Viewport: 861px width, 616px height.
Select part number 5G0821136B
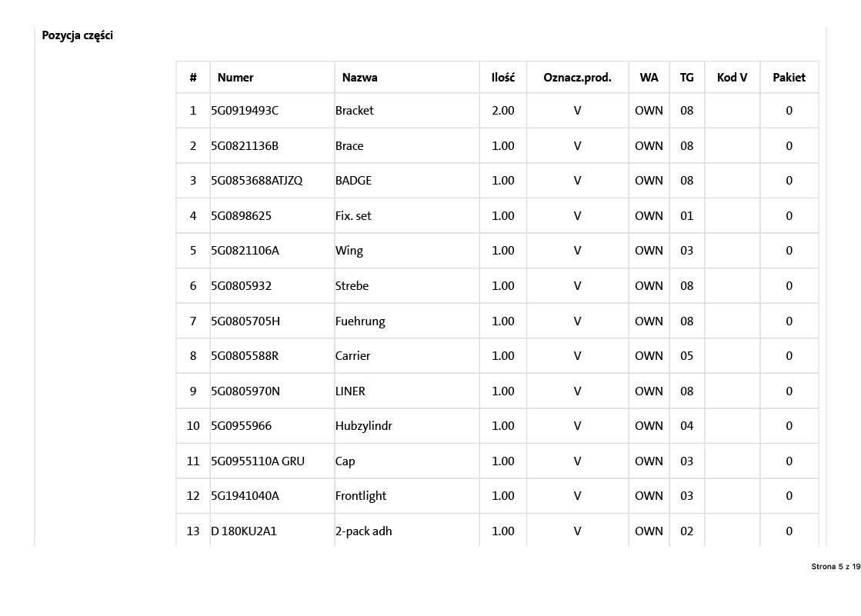[x=245, y=146]
